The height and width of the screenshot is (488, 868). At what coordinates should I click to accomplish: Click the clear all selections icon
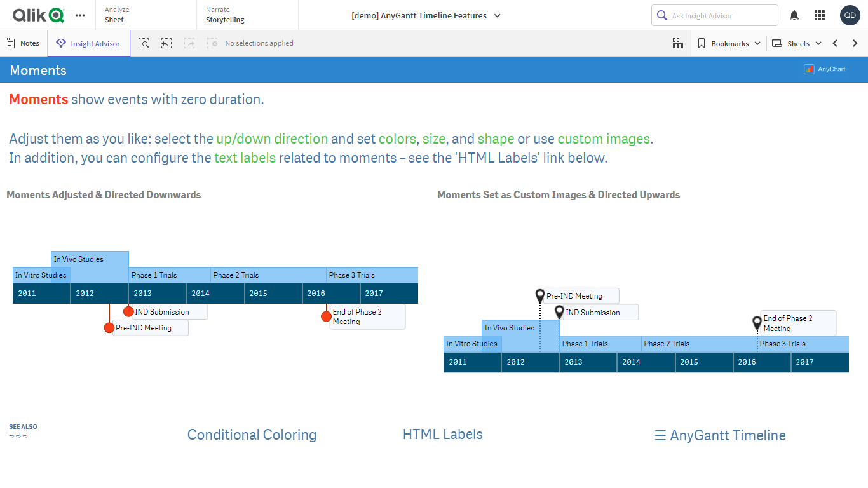[212, 43]
